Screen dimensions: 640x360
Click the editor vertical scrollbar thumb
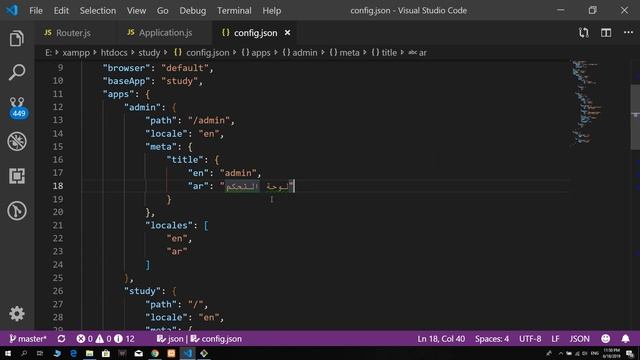[x=635, y=117]
